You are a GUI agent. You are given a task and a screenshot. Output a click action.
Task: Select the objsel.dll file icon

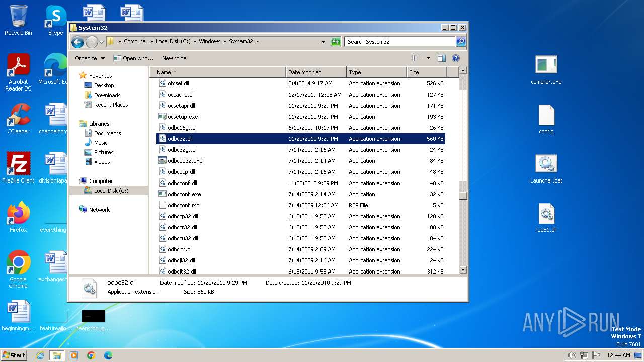[x=163, y=83]
